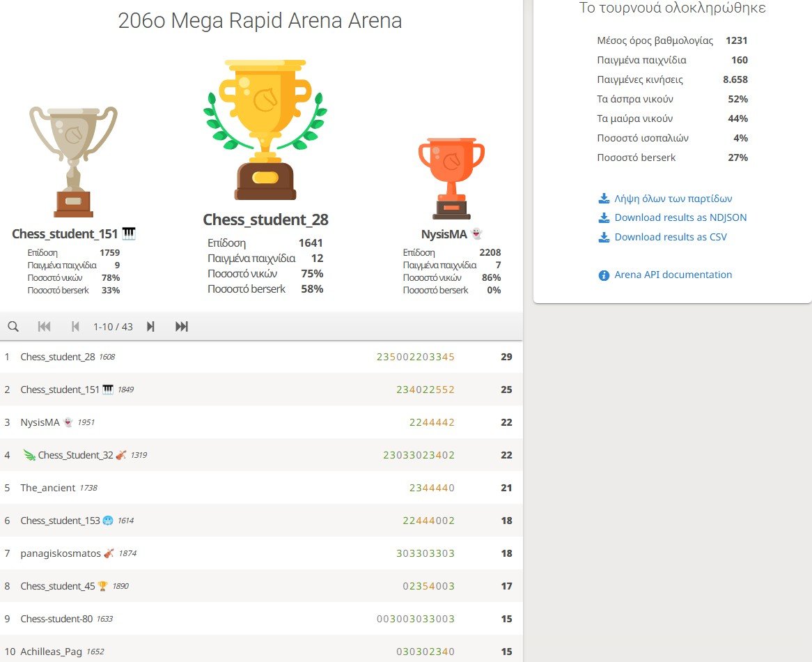Jump to last standings page

coord(182,326)
